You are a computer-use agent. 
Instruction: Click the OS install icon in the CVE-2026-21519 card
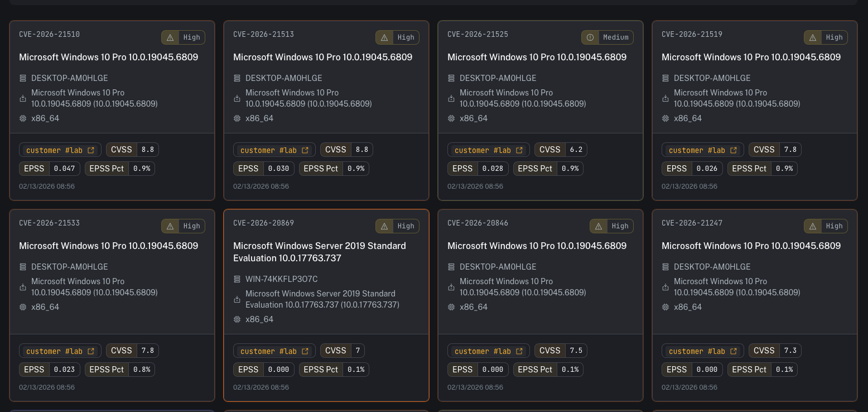coord(666,98)
